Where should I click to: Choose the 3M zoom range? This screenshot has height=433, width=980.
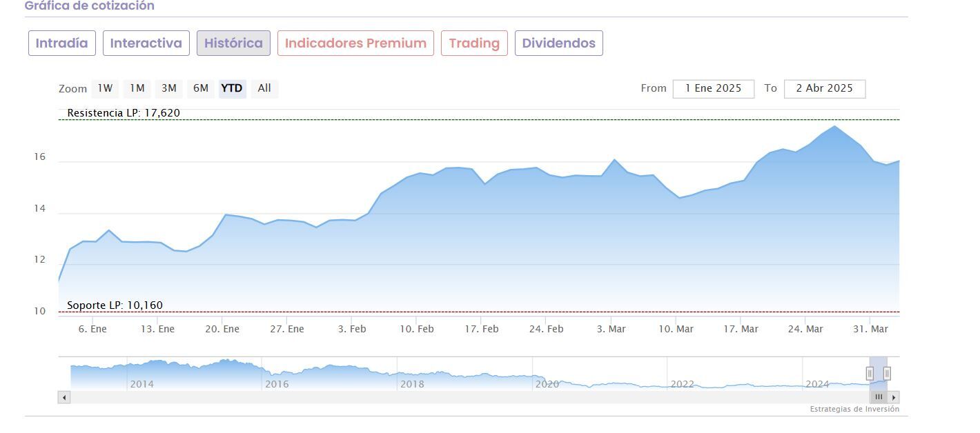169,88
